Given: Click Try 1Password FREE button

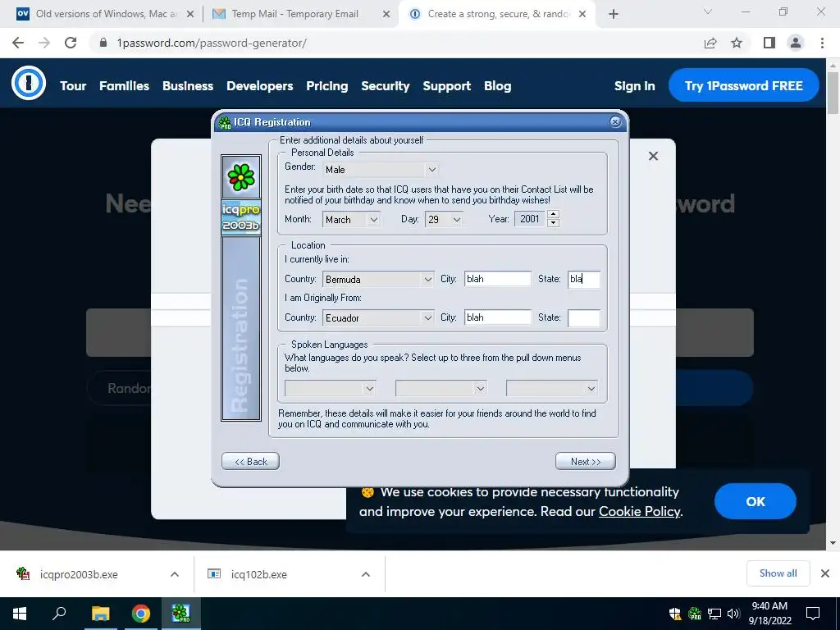Looking at the screenshot, I should pyautogui.click(x=743, y=85).
